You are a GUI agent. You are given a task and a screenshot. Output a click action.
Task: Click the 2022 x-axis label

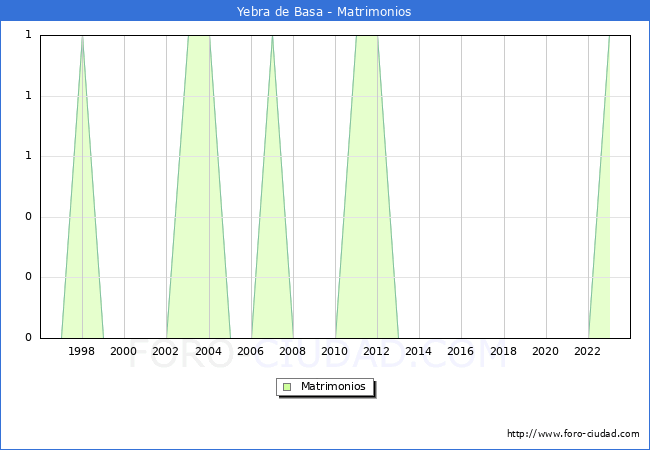(588, 351)
